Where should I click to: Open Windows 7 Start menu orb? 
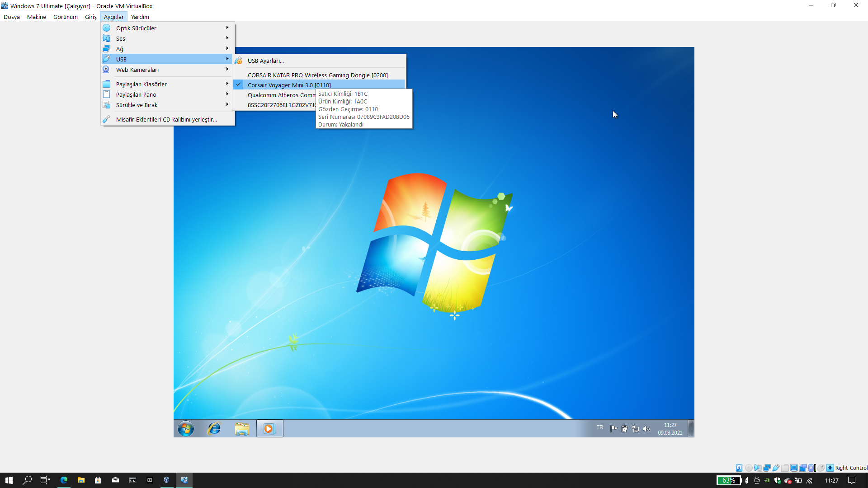(x=186, y=428)
